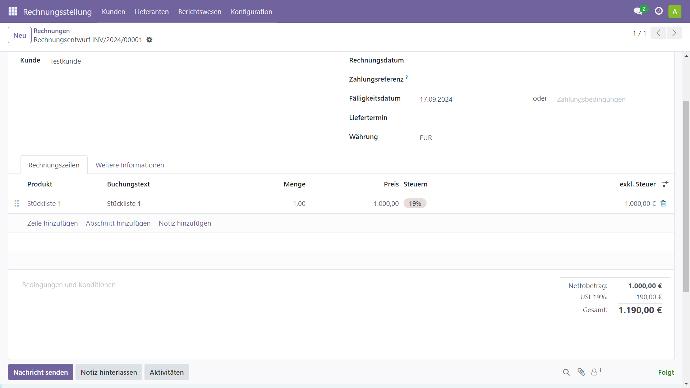Click the 19% tax tag on the line
Screen dimensions: 690x388
coord(415,203)
